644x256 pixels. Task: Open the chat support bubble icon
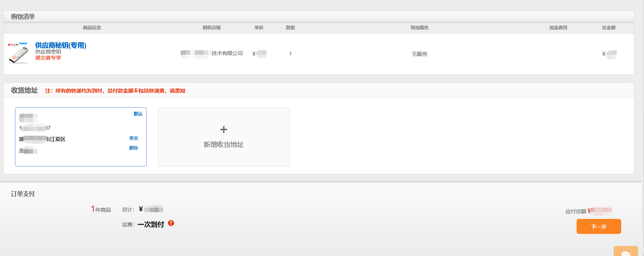[625, 253]
